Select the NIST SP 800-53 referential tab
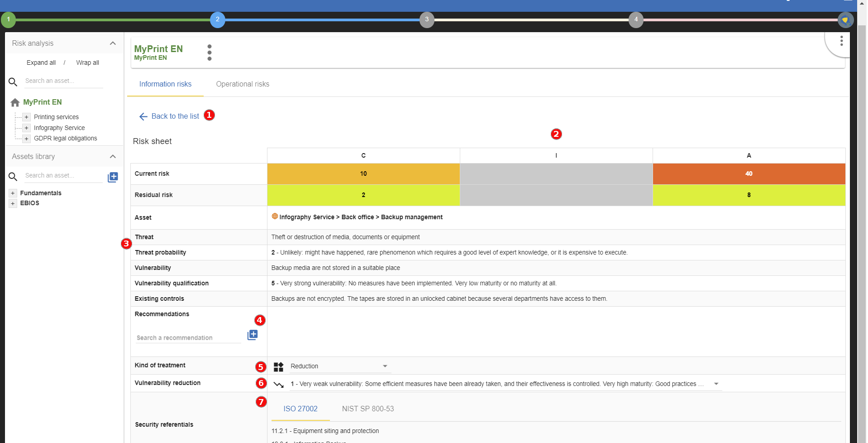This screenshot has height=443, width=868. pyautogui.click(x=367, y=409)
